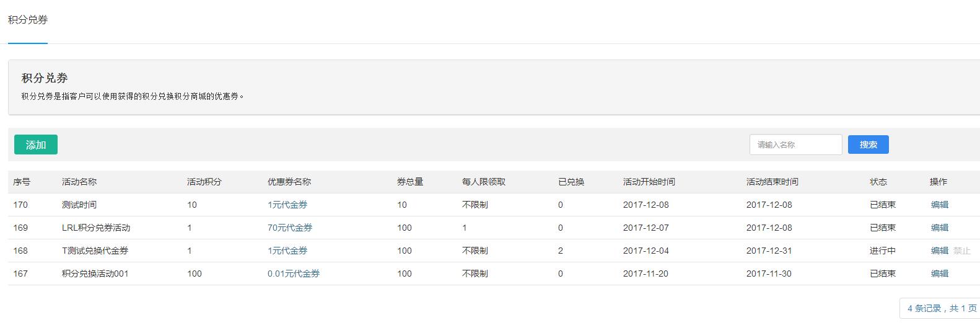The image size is (980, 325).
Task: Click the 序号 column header
Action: pyautogui.click(x=22, y=182)
